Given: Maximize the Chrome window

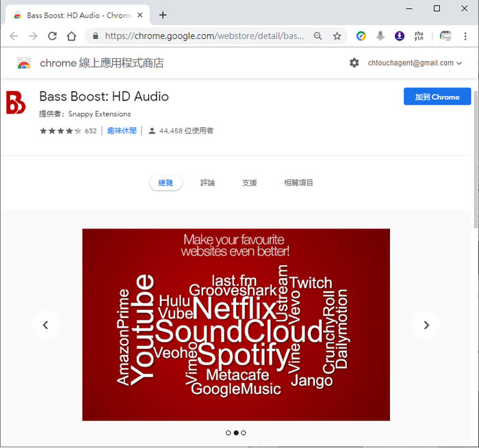Looking at the screenshot, I should 437,9.
